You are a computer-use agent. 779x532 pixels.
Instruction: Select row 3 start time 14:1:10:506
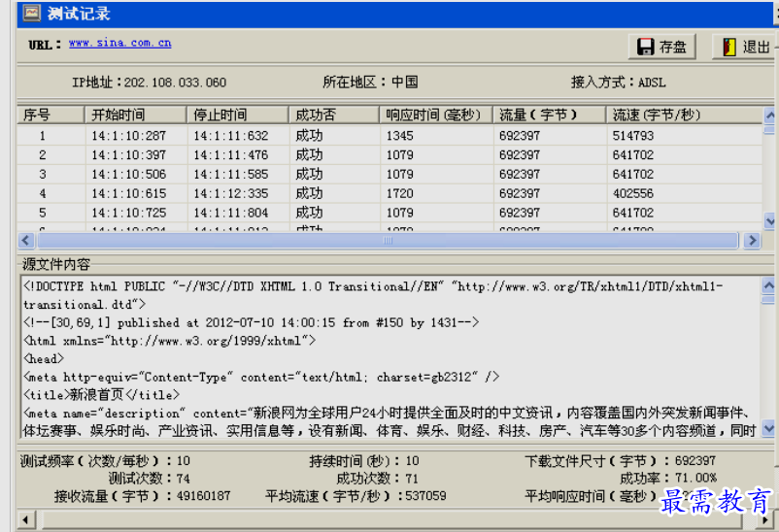pyautogui.click(x=128, y=175)
